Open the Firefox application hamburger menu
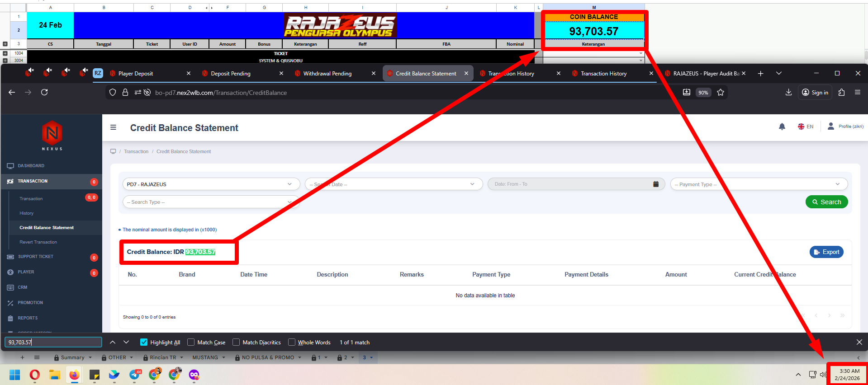The height and width of the screenshot is (385, 868). (x=858, y=92)
